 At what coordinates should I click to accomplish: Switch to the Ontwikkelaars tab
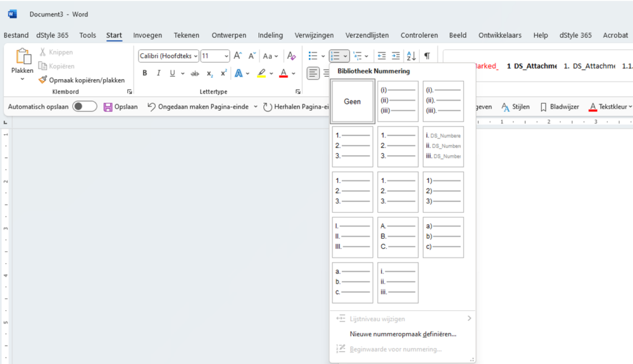coord(499,35)
